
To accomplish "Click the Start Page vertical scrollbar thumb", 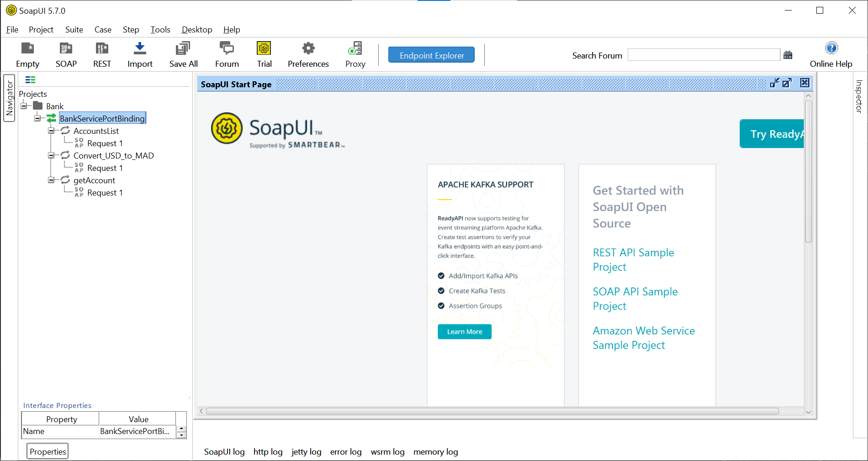I will [808, 171].
